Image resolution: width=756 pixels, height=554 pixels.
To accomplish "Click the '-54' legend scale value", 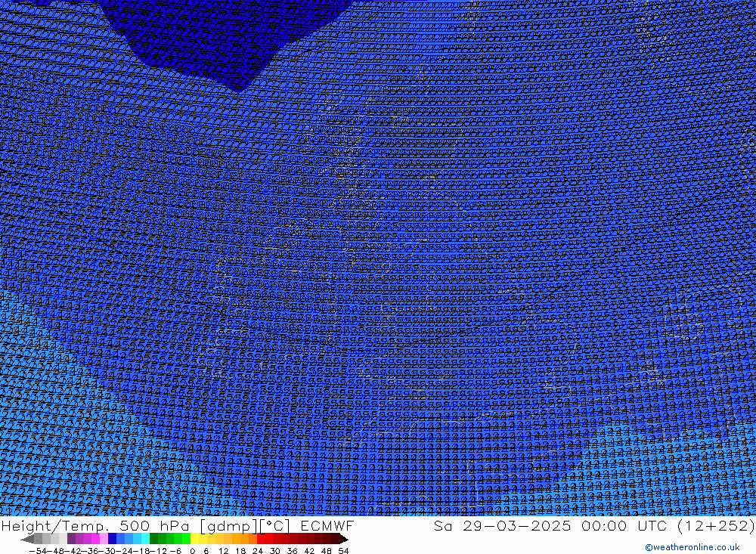I will [38, 551].
